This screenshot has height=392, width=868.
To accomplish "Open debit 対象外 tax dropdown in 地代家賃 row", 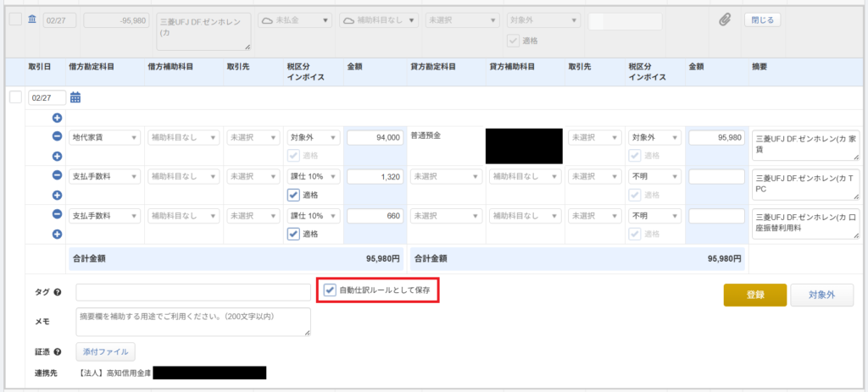I will [314, 138].
